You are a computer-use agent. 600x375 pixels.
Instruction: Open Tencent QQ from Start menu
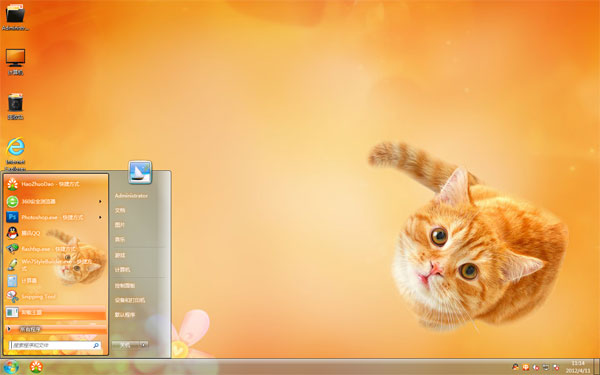point(56,233)
